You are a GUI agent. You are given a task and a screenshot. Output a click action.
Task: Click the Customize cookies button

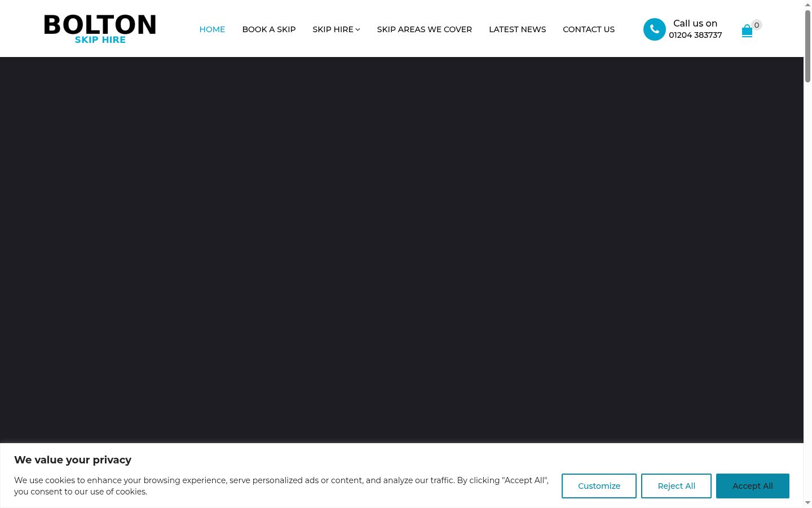point(599,486)
